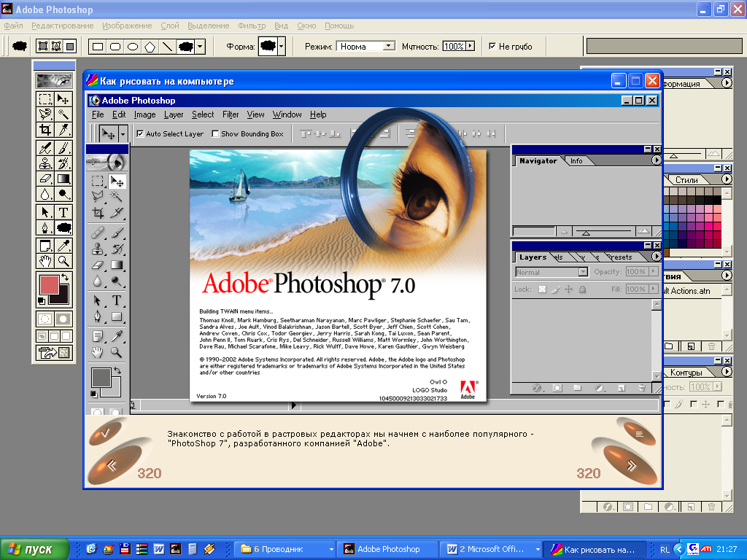The width and height of the screenshot is (747, 560).
Task: Select the Gradient tool in the outer Photoshop toolbox
Action: 63,179
